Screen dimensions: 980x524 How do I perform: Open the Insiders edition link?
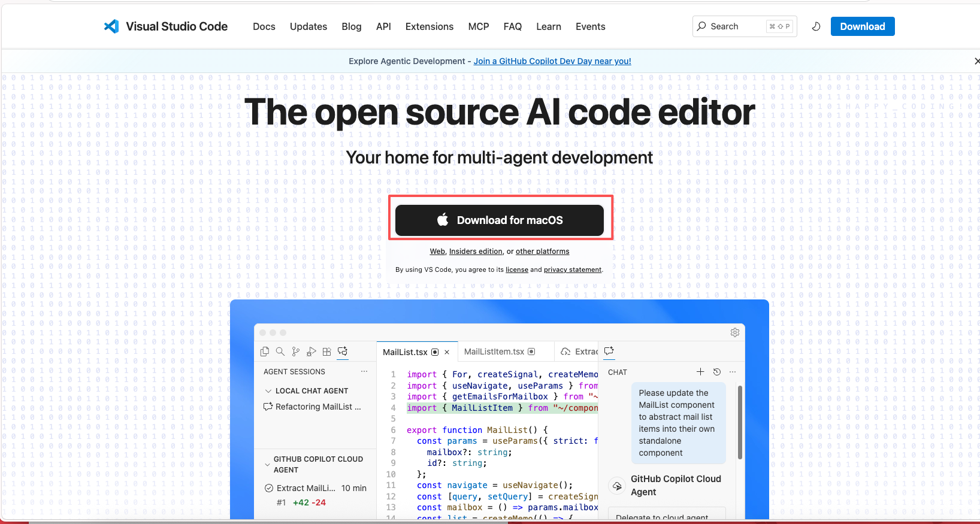[476, 252]
